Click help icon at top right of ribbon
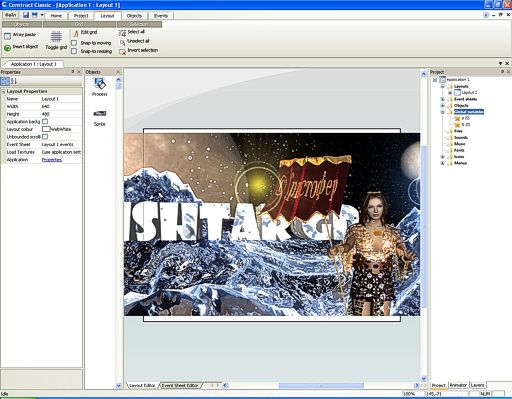Viewport: 512px width, 399px height. coord(486,15)
